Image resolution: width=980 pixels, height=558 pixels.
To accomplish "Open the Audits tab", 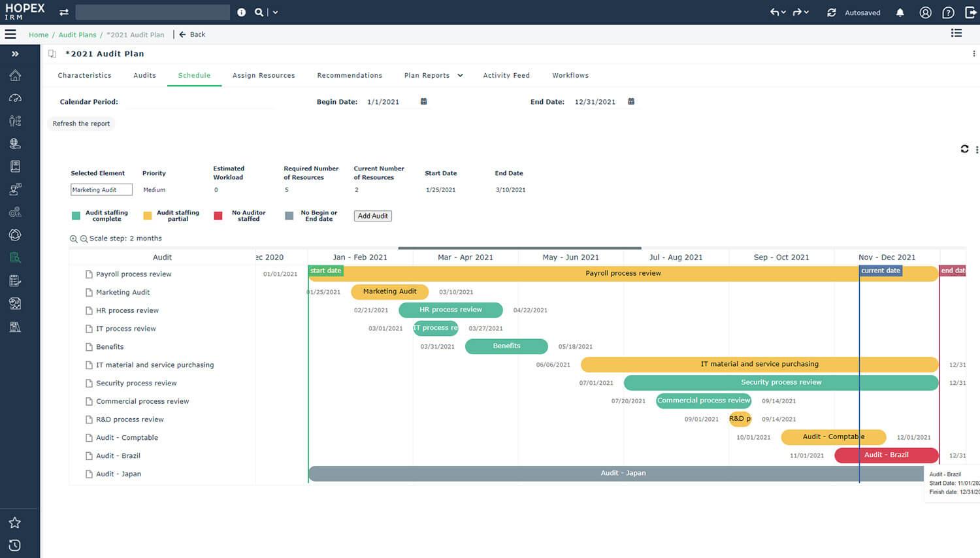I will click(144, 75).
